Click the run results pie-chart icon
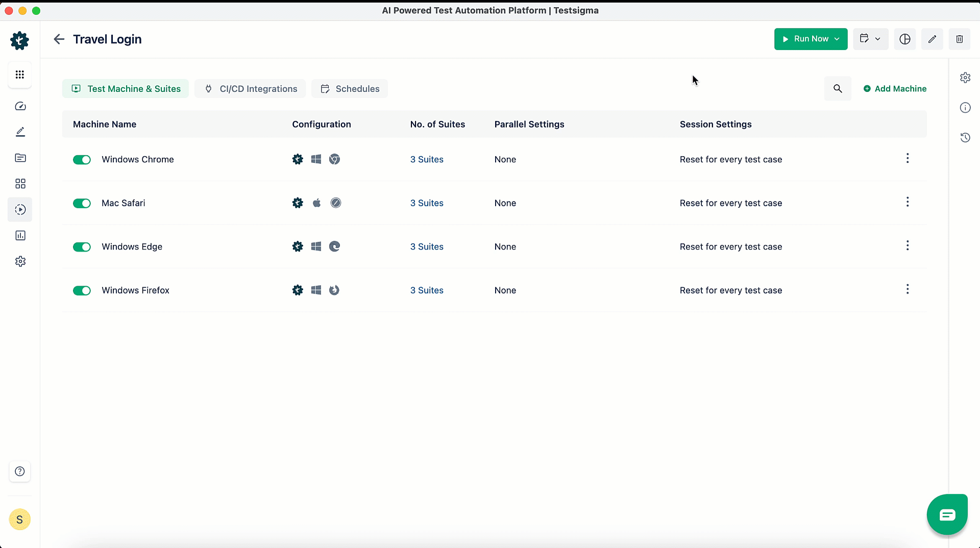 click(x=905, y=39)
